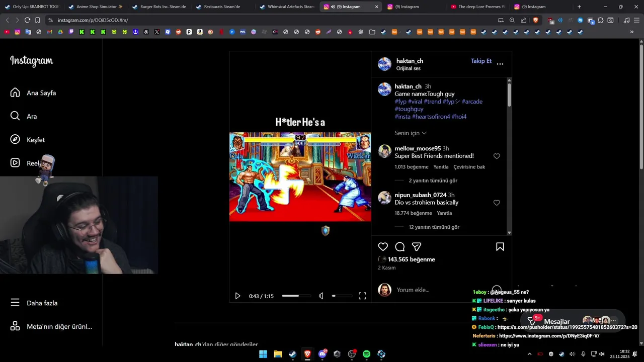Open the X bookmark icon
Image resolution: width=644 pixels, height=362 pixels.
coord(157,32)
